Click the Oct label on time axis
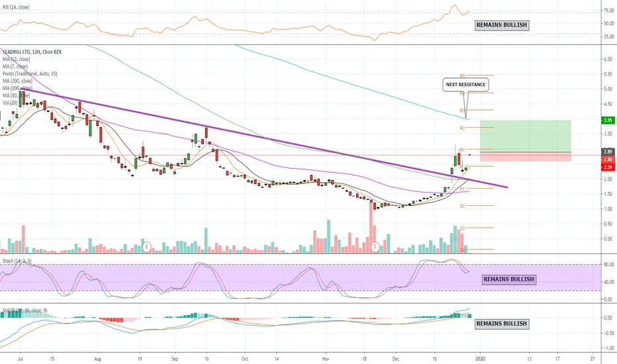Viewport: 617px width, 364px height. 245,359
